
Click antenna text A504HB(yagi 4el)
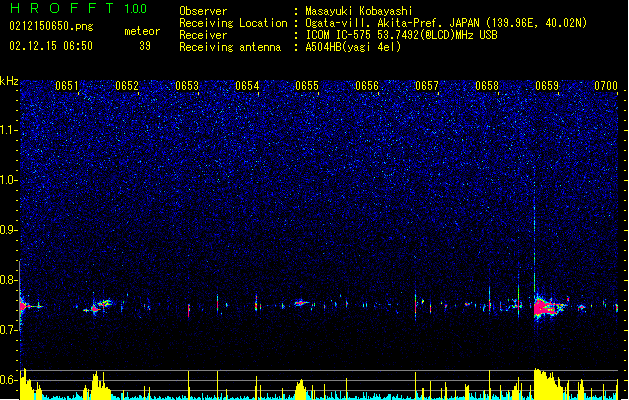[353, 47]
